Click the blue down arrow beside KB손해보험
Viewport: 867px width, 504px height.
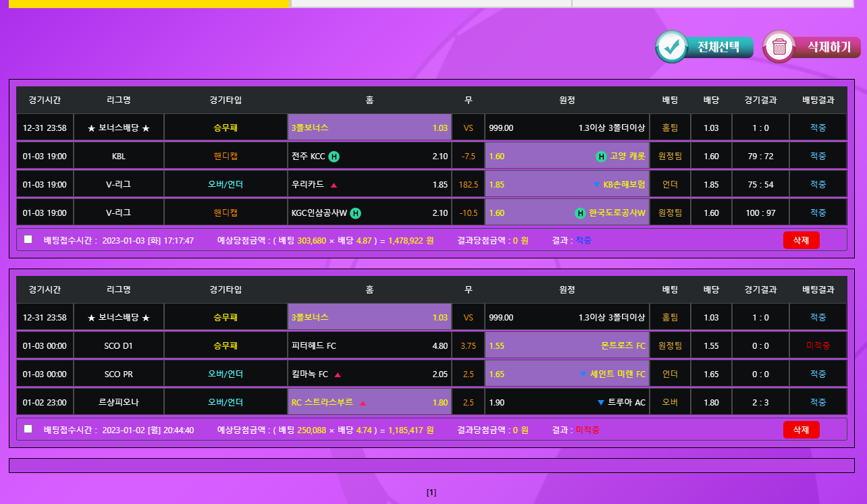(596, 185)
